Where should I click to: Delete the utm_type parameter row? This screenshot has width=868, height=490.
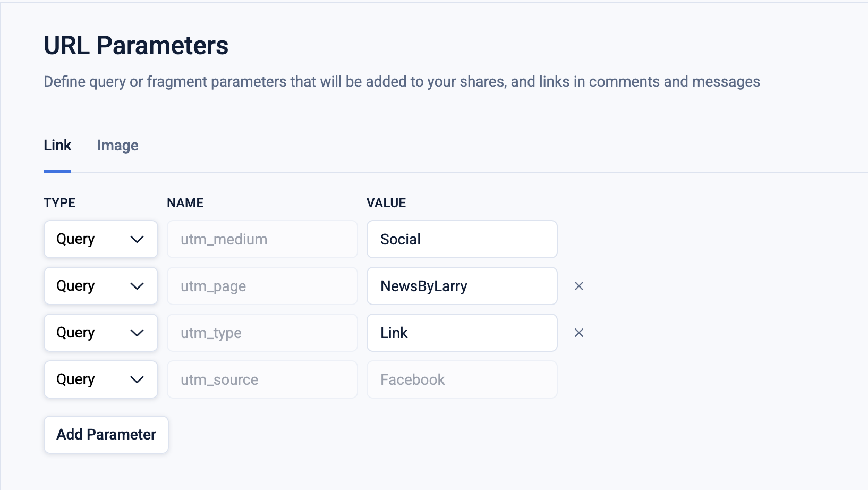click(579, 333)
